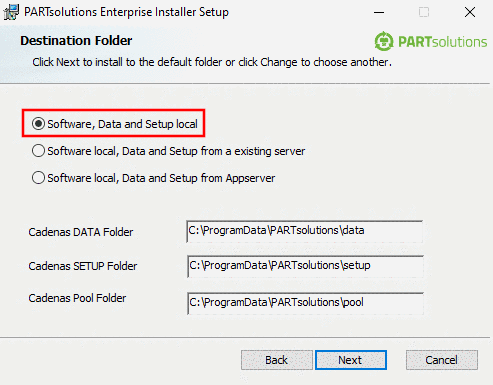Cancel the installer setup
The height and width of the screenshot is (385, 493).
[x=442, y=360]
